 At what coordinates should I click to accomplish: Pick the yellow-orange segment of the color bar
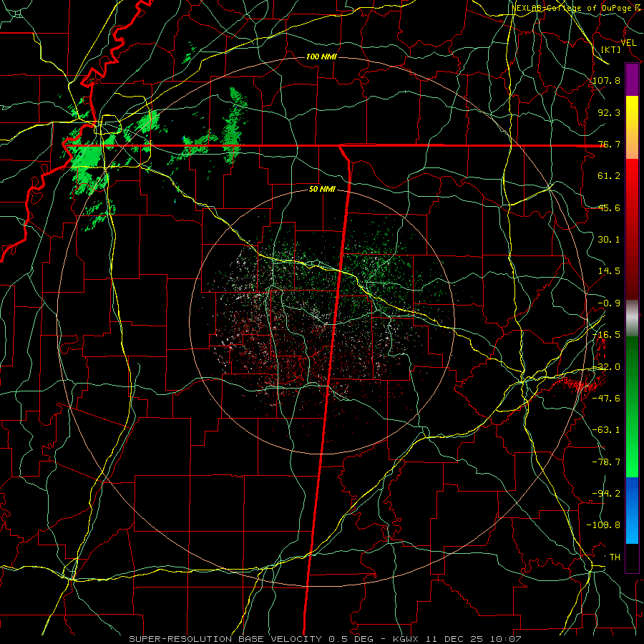[632, 127]
